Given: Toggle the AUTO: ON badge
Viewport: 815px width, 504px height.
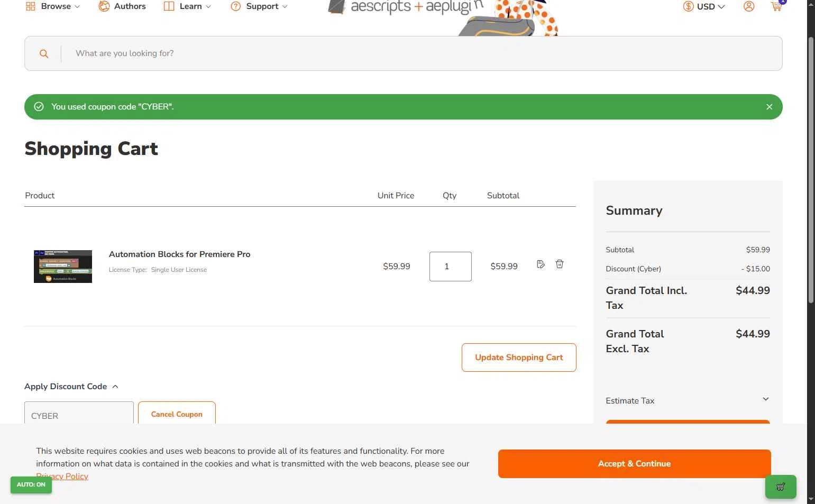Looking at the screenshot, I should pyautogui.click(x=31, y=485).
